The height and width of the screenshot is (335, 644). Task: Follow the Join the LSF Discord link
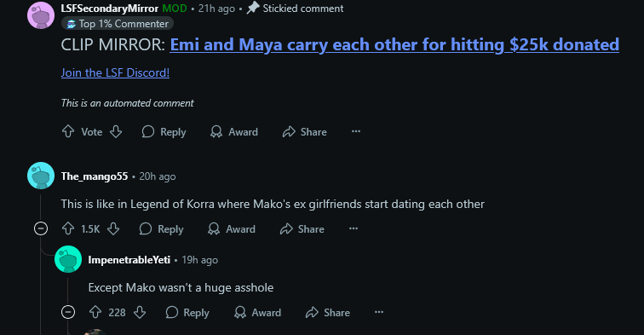[115, 72]
